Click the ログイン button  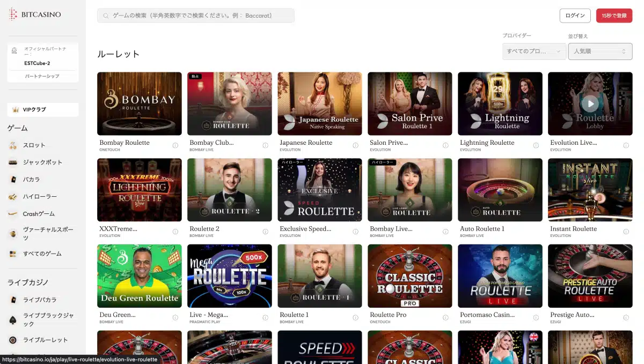(x=575, y=16)
